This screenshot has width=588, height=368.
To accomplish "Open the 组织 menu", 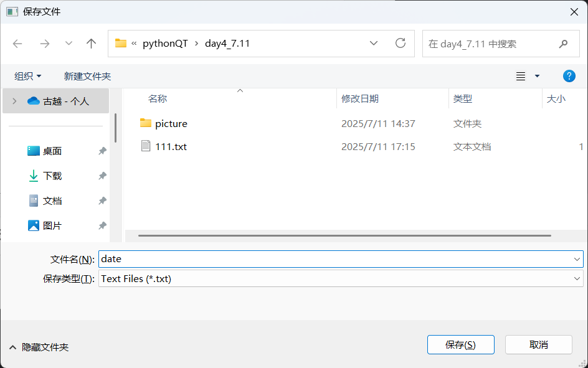I will 27,75.
